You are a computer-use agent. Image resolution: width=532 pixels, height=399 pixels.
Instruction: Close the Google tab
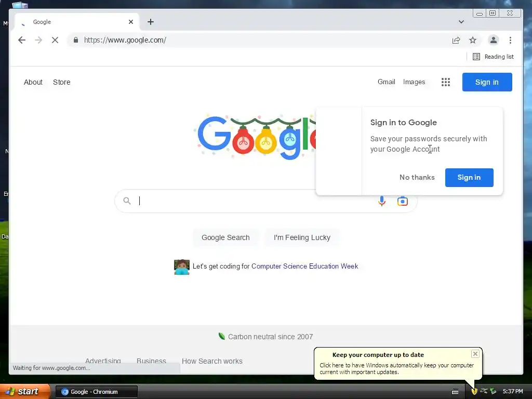tap(131, 22)
